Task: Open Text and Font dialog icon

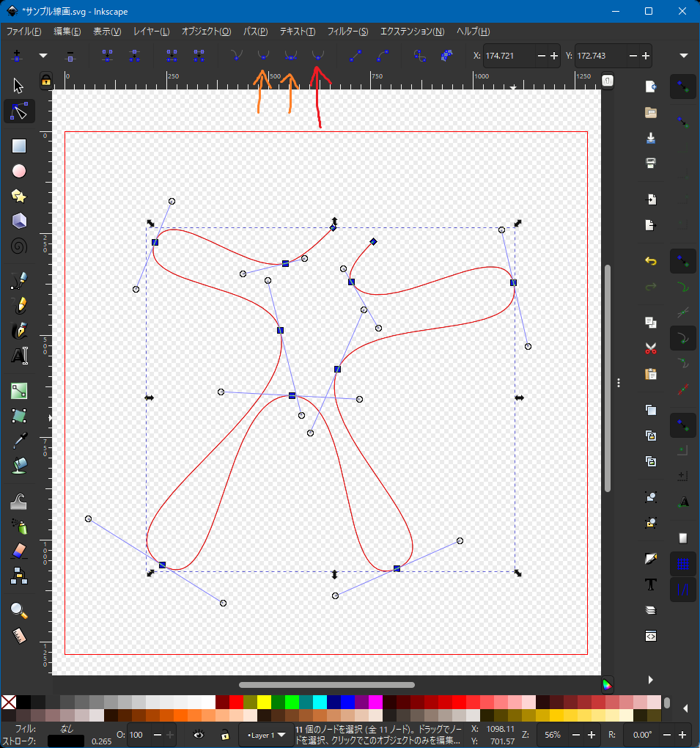Action: click(x=651, y=584)
